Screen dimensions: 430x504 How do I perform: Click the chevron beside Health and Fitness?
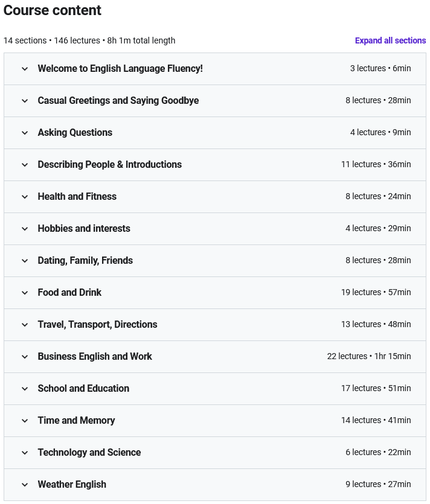pos(25,197)
